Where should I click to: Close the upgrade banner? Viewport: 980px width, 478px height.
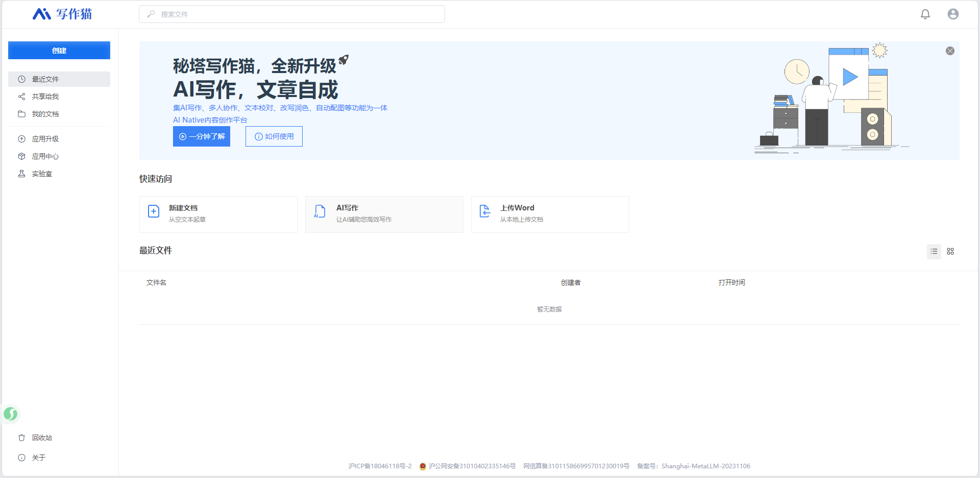(949, 51)
